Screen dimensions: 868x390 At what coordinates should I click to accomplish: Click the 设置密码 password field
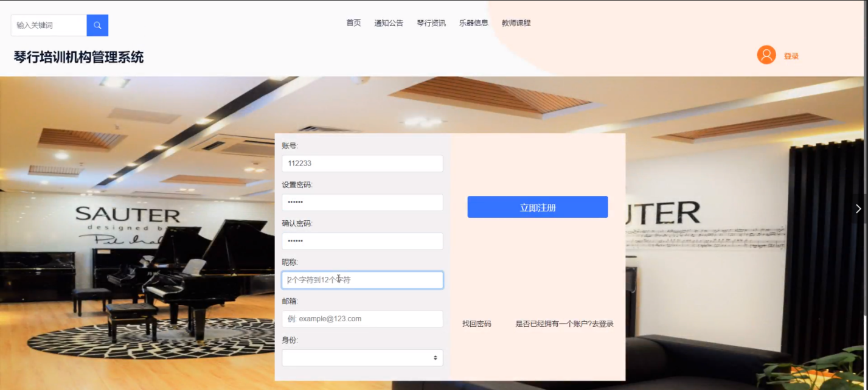pyautogui.click(x=363, y=203)
